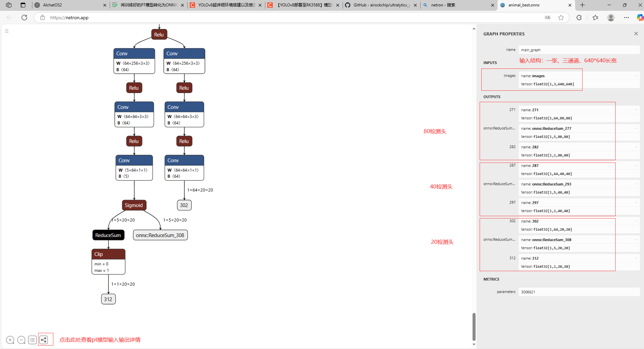
Task: Close the Graph Properties panel
Action: pyautogui.click(x=636, y=34)
